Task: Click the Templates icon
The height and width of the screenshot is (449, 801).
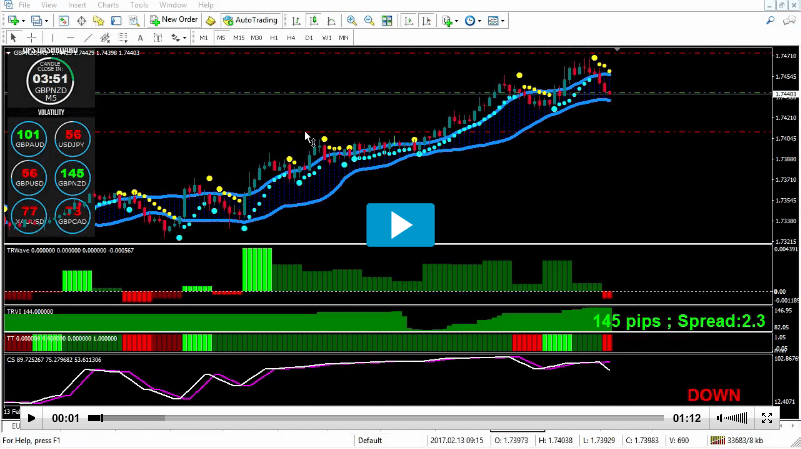Action: tap(493, 20)
